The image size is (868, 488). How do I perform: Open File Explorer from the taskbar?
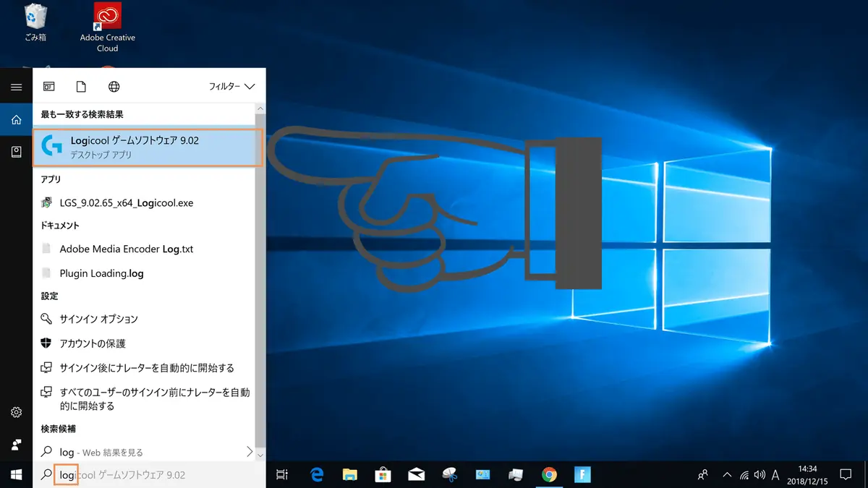coord(350,474)
